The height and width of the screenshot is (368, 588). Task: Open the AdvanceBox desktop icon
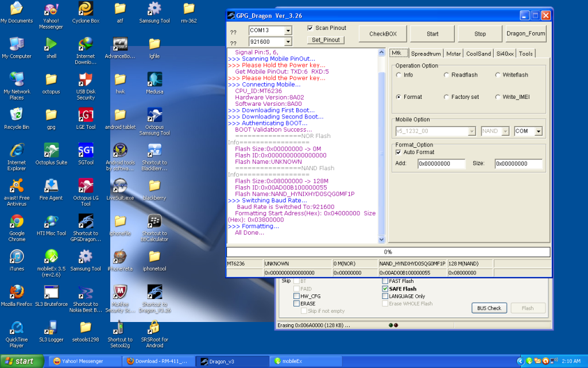click(x=120, y=48)
